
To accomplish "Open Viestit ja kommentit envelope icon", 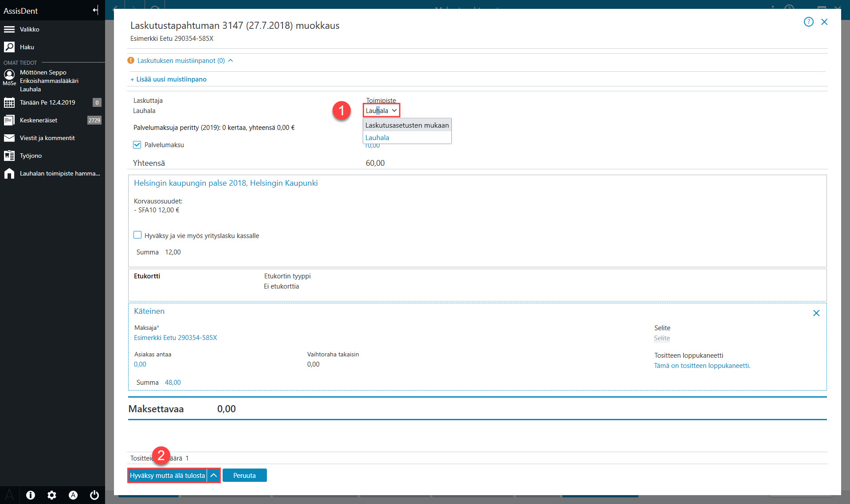I will point(9,138).
